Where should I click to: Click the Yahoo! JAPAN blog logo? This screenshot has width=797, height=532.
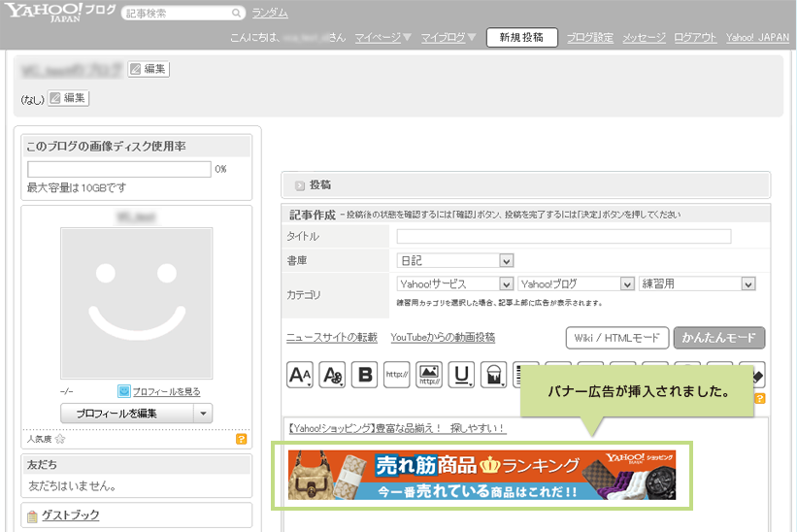[60, 13]
